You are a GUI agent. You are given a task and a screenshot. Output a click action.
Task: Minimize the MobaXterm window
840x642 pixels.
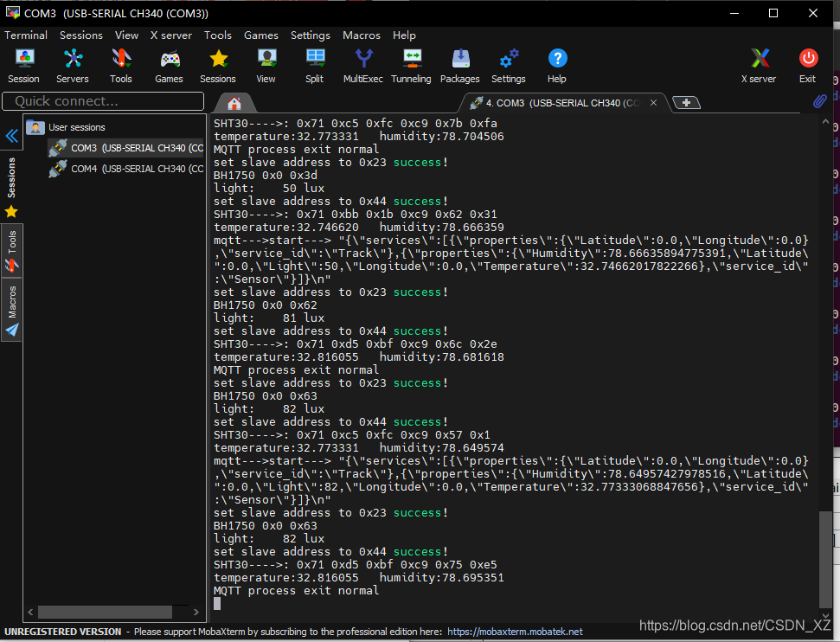tap(734, 13)
